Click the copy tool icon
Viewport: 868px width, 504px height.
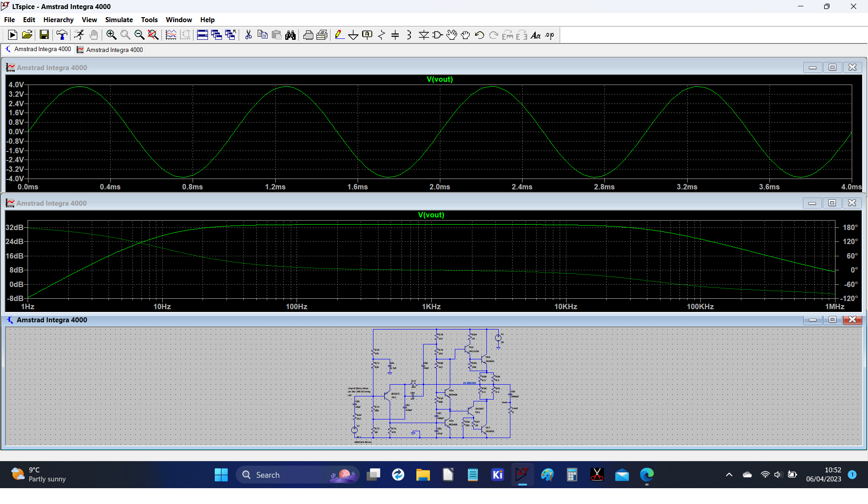tap(262, 35)
